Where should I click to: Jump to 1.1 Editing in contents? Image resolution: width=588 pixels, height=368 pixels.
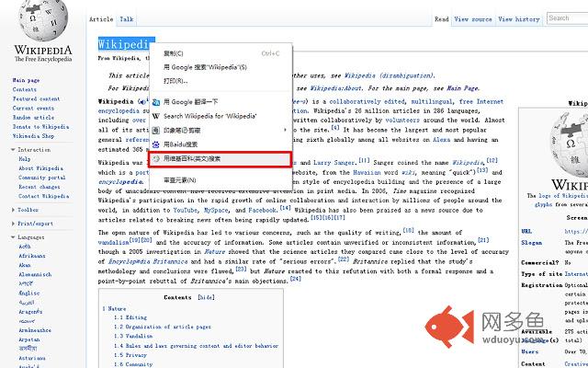tap(130, 317)
